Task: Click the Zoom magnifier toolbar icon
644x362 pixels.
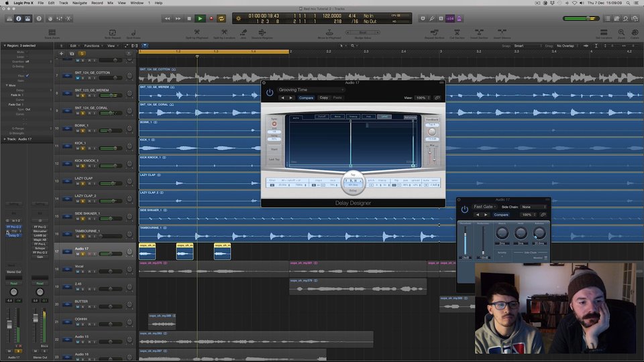Action: click(621, 32)
